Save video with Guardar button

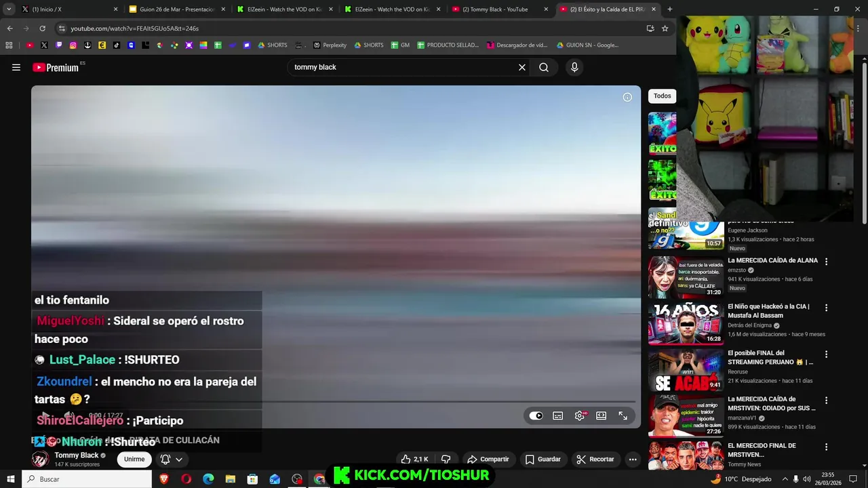pyautogui.click(x=543, y=459)
